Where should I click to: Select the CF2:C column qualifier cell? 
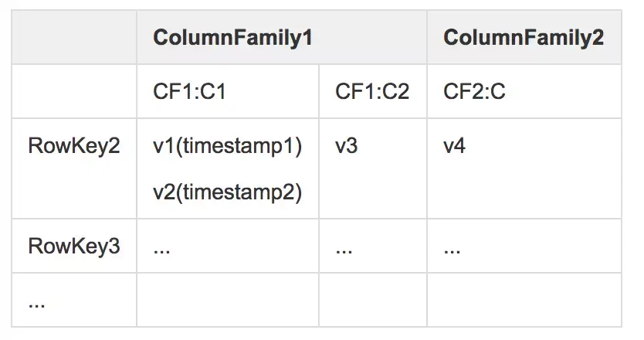coord(474,92)
